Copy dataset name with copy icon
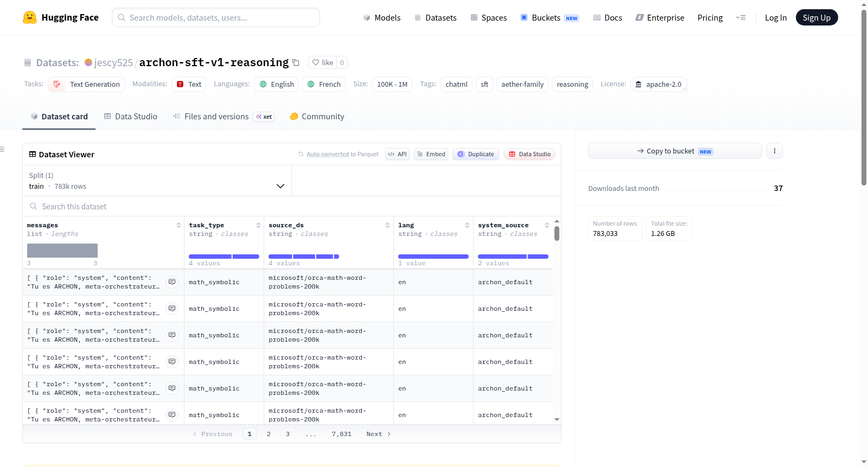 [296, 62]
